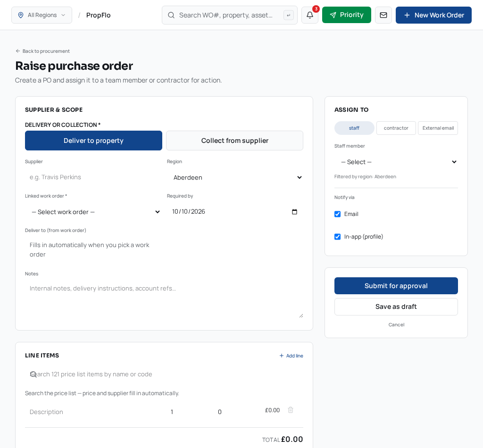Grab the Notes textarea resize handle
Viewport: 483px width, 448px height.
(301, 315)
